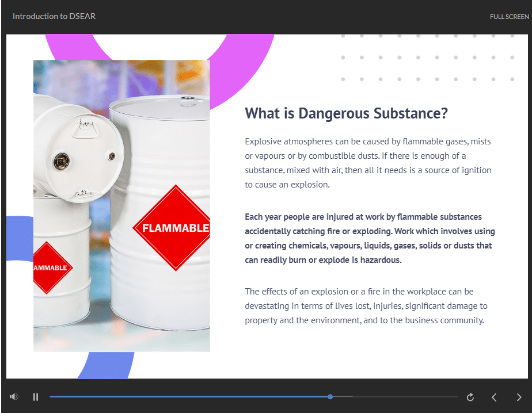
Task: Advance to the next slide arrow
Action: (x=519, y=397)
